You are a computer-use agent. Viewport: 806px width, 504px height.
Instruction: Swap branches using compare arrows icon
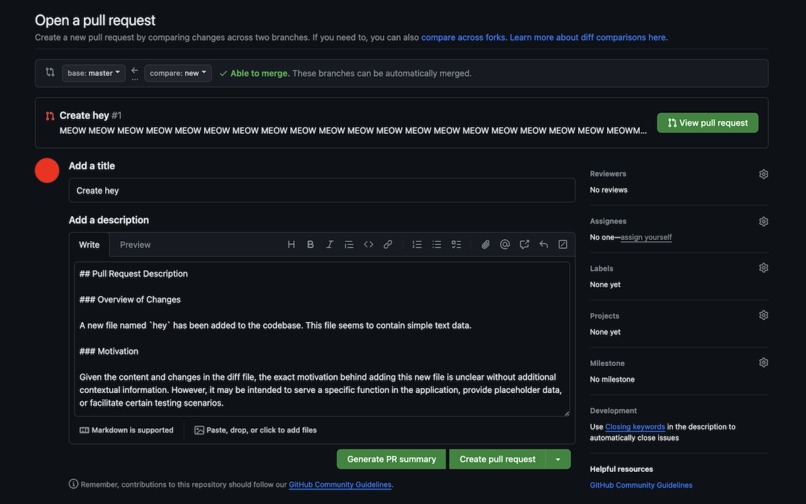tap(50, 73)
